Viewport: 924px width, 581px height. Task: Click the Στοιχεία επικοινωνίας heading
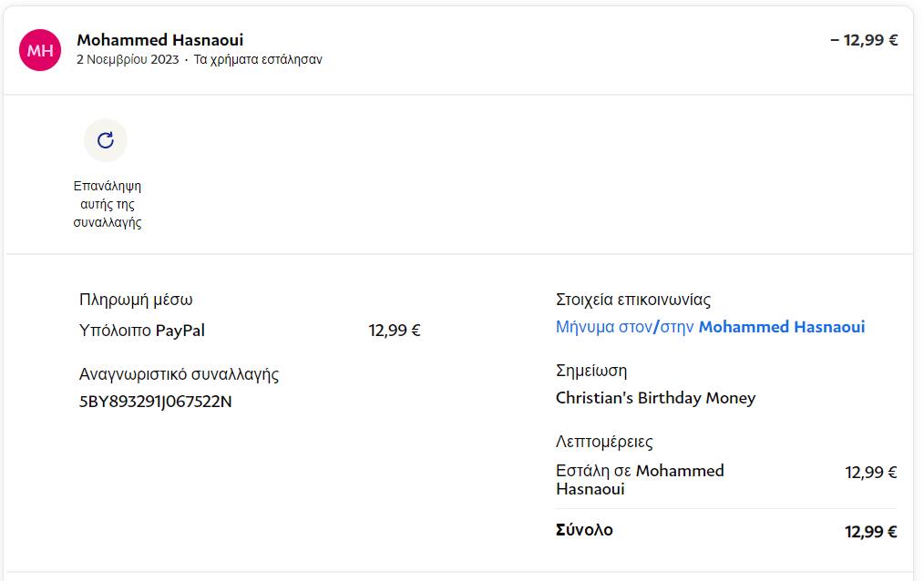pyautogui.click(x=632, y=300)
